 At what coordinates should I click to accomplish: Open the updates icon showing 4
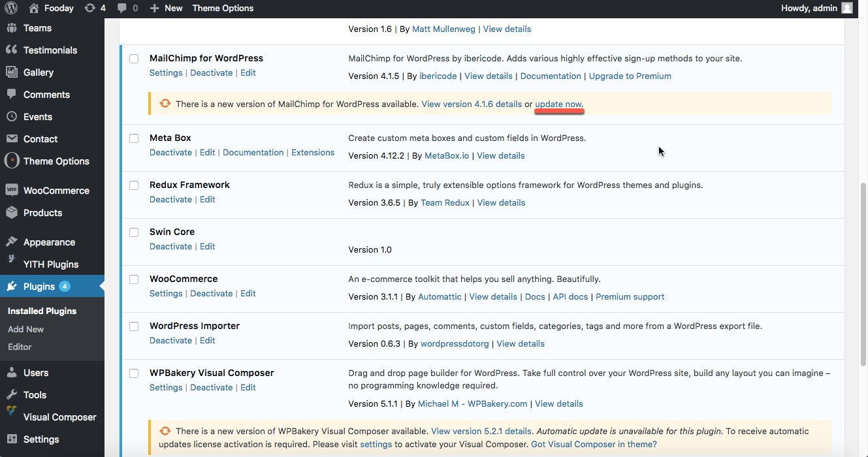(x=95, y=8)
